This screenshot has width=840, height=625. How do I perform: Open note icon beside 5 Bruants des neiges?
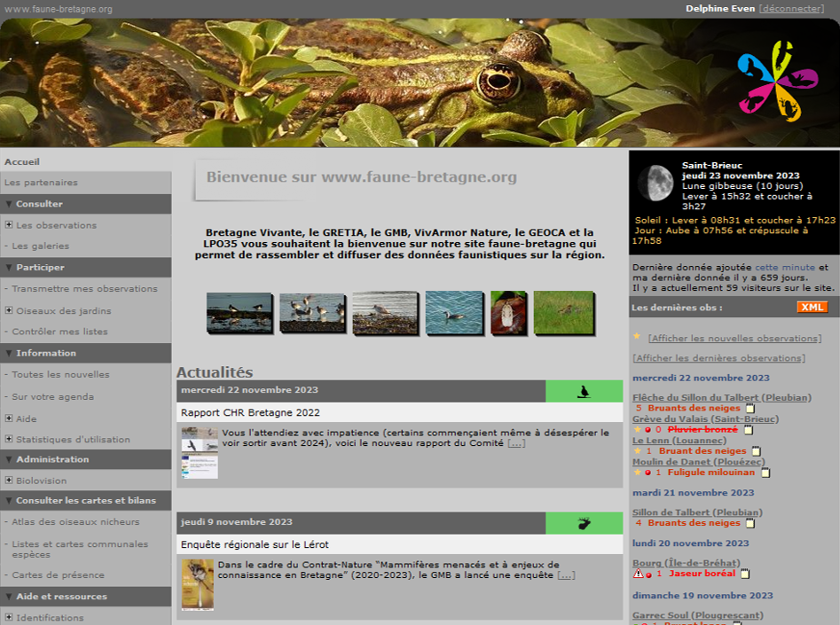[750, 408]
